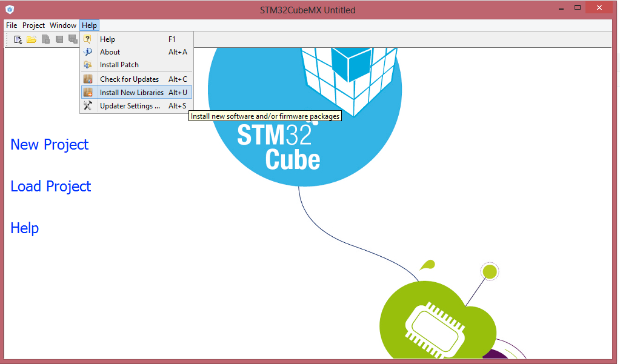The width and height of the screenshot is (620, 364).
Task: Open Updater Settings from the menu
Action: [137, 106]
